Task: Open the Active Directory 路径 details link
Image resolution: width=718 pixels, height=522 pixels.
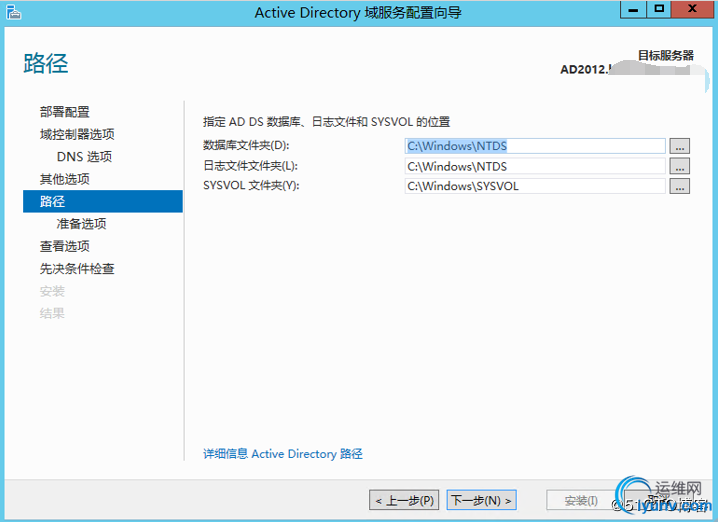Action: pos(283,454)
